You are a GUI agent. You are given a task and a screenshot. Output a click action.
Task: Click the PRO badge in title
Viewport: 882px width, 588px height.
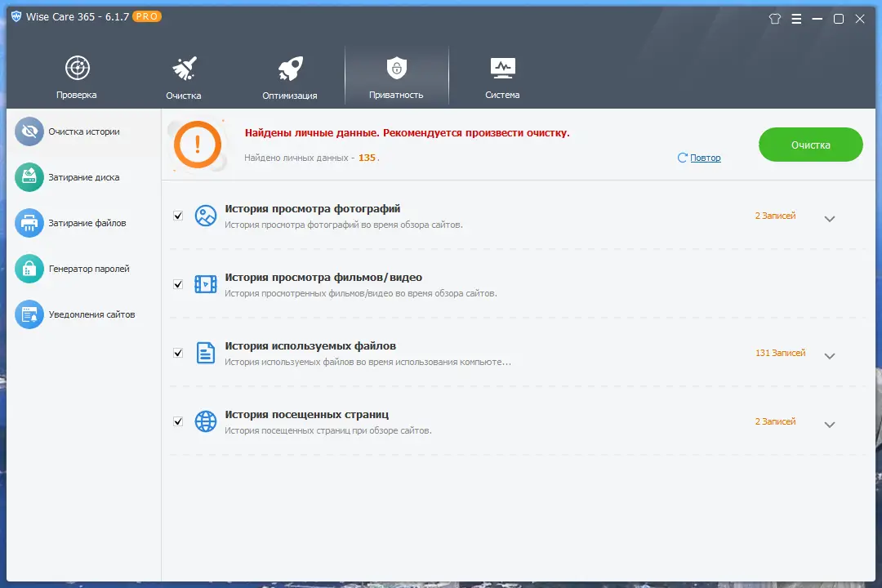(x=147, y=16)
